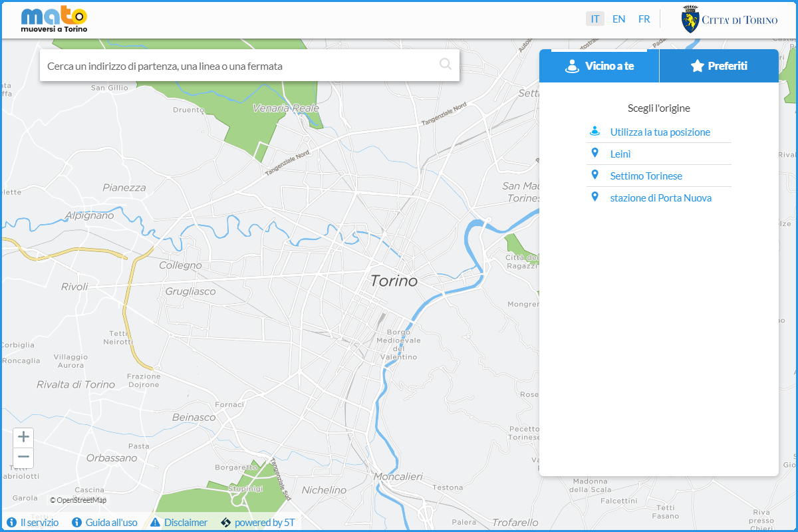Open the Città di Torino crest logo

coord(692,19)
